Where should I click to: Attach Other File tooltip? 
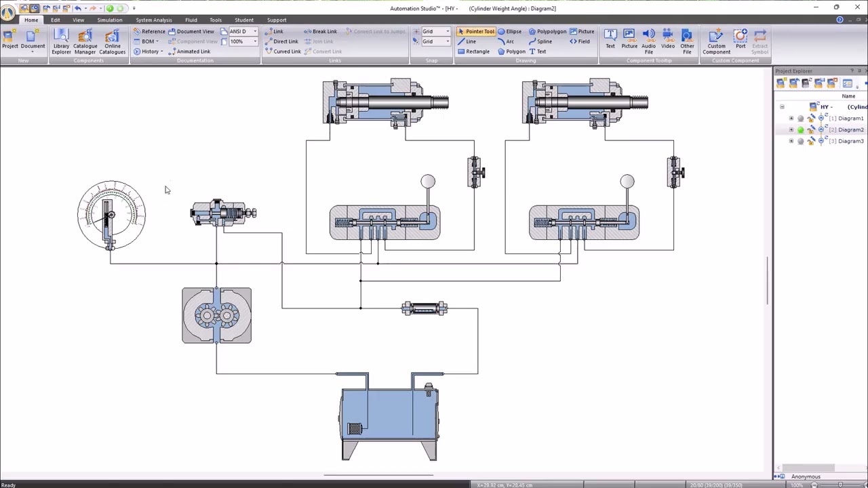[687, 41]
